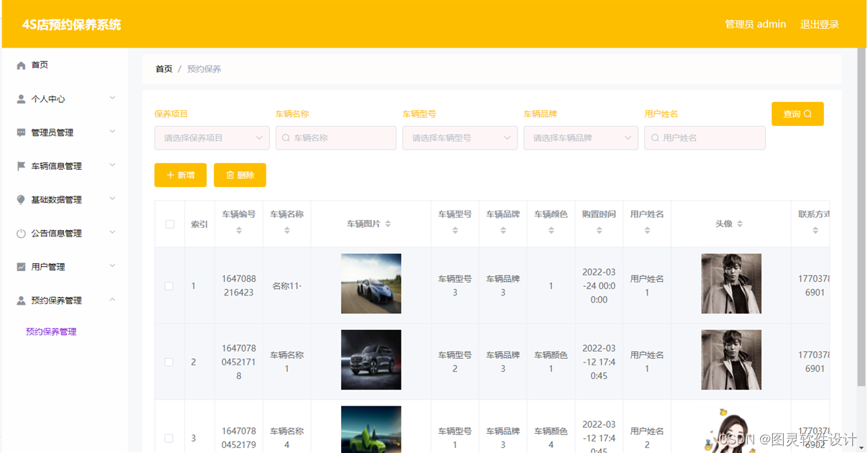Click the 首页 home icon in sidebar

click(x=20, y=64)
